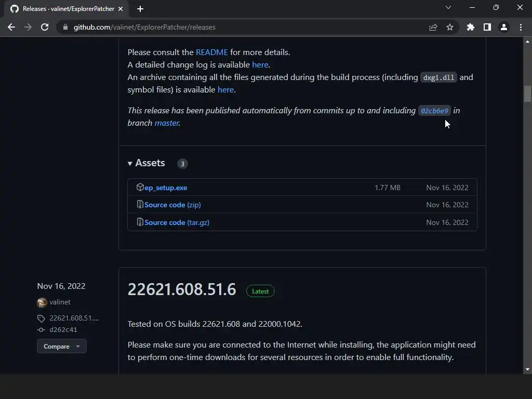
Task: Click the scrollbar down arrow
Action: coord(528,369)
